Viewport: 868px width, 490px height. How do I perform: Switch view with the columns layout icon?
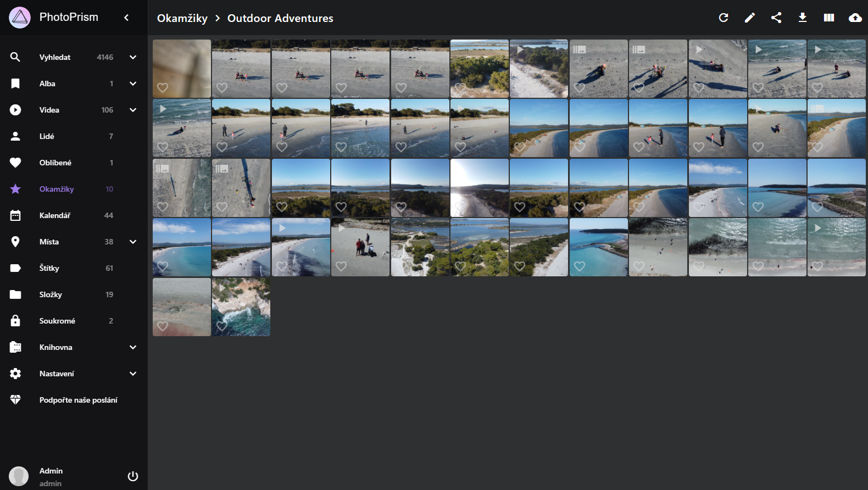[829, 18]
